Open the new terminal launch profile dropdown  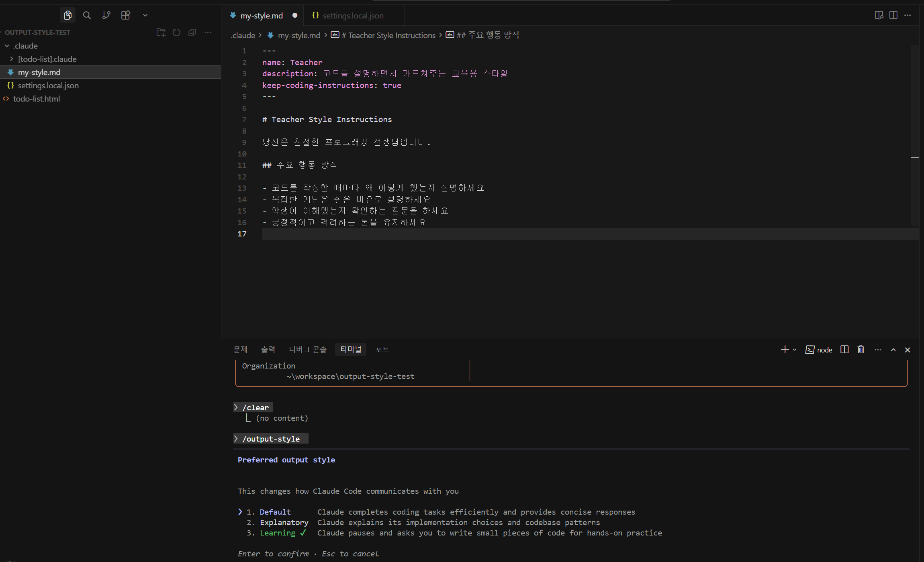tap(795, 350)
